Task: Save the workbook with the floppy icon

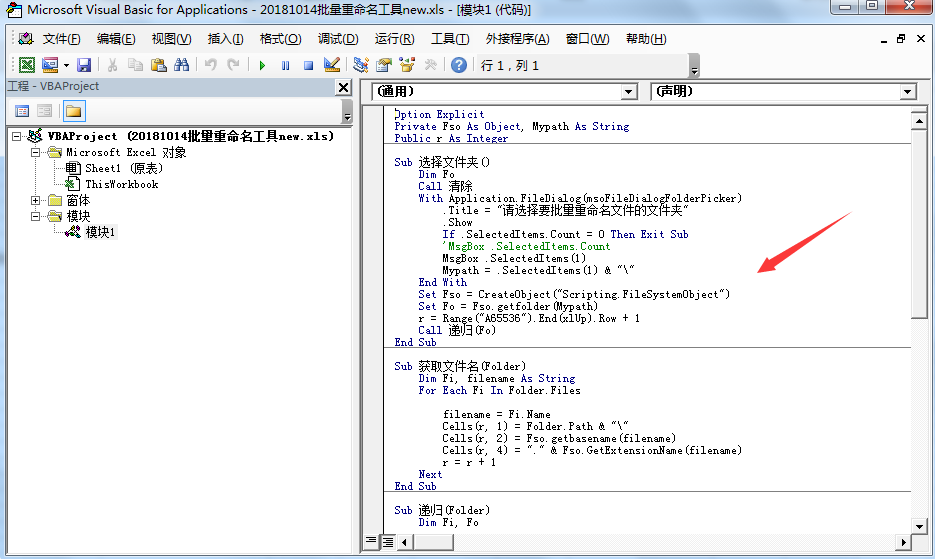Action: click(84, 65)
